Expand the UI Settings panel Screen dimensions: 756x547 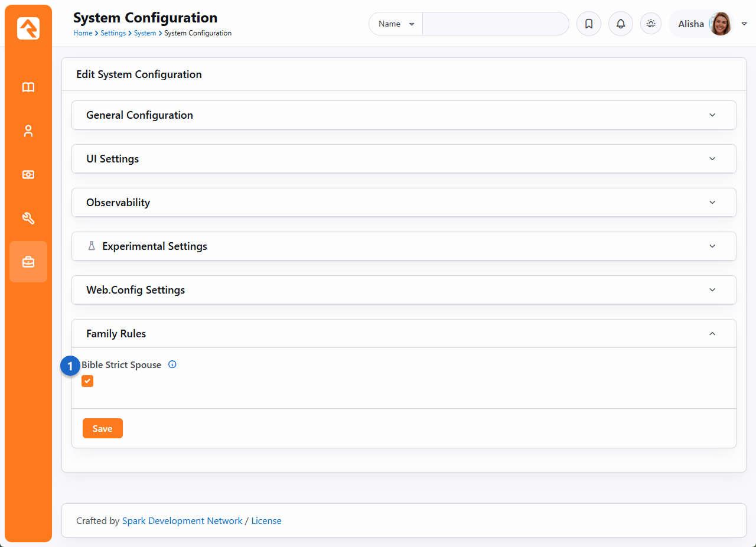(403, 159)
